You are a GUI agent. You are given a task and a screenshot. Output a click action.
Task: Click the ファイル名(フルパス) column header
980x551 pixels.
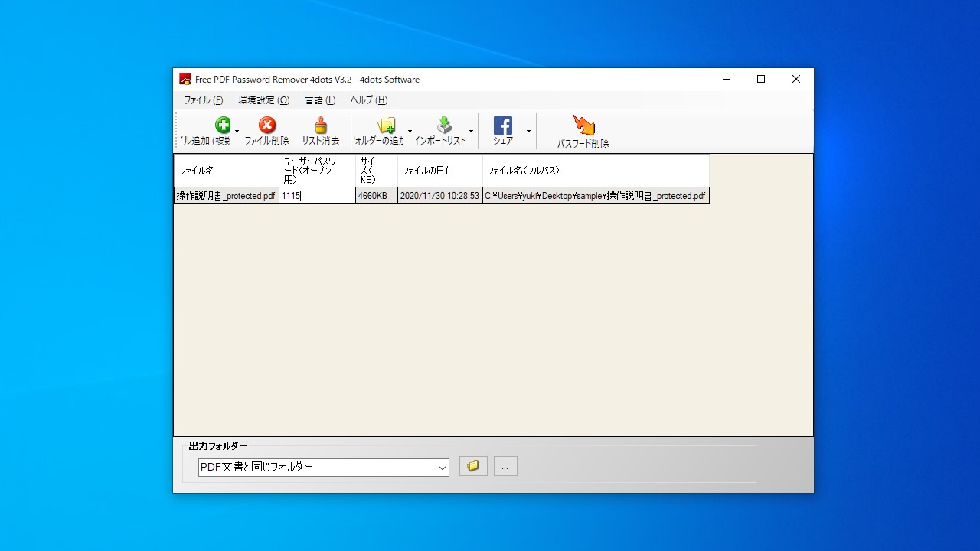coord(596,171)
